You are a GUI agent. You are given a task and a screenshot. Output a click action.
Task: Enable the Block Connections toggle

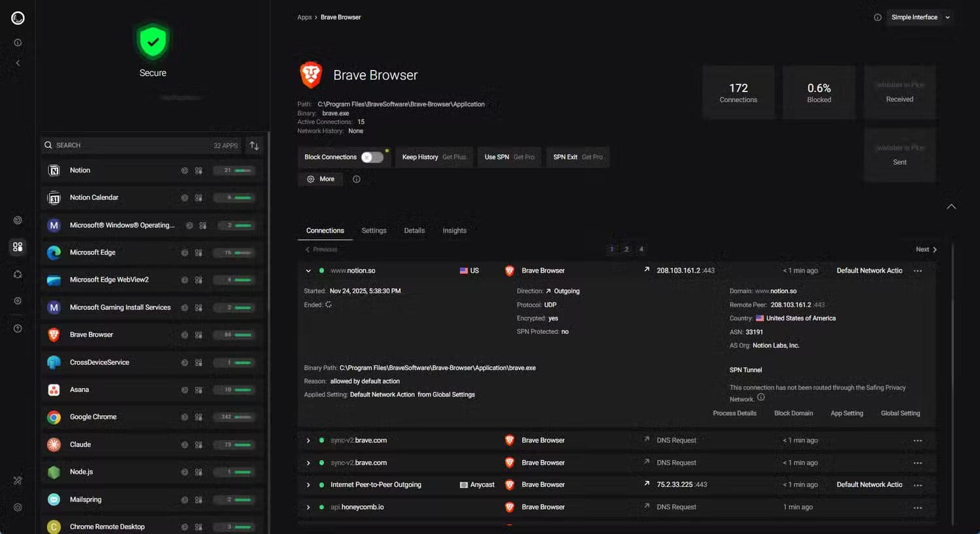coord(372,157)
